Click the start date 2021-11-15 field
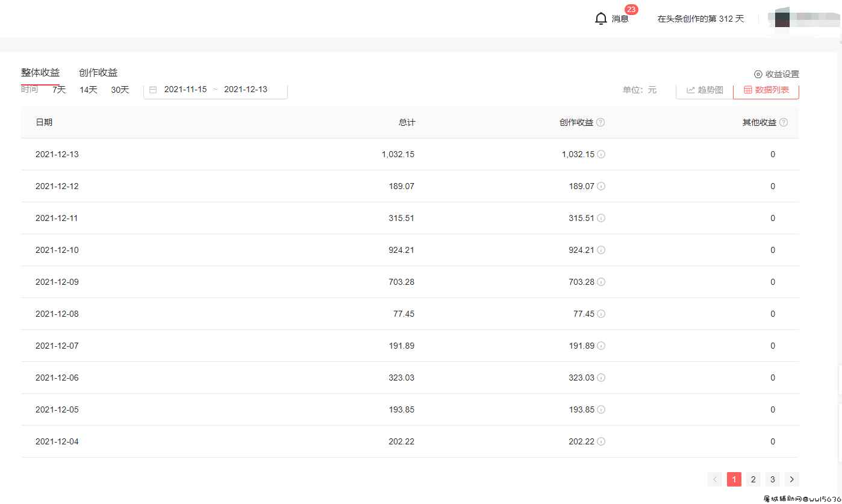Screen dimensions: 842x504 coord(186,89)
